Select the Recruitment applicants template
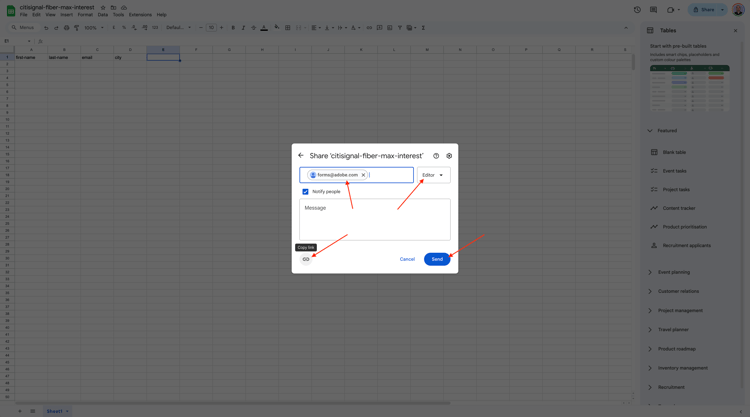Image resolution: width=750 pixels, height=417 pixels. pos(687,246)
